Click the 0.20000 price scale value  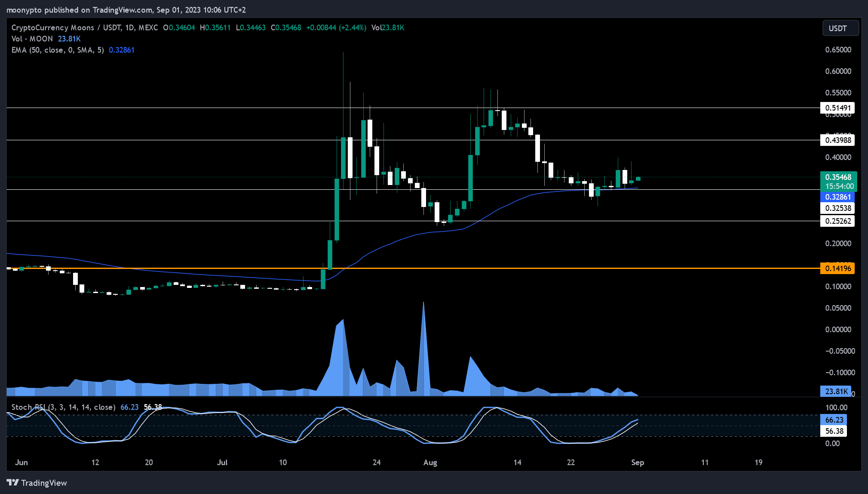[x=838, y=244]
